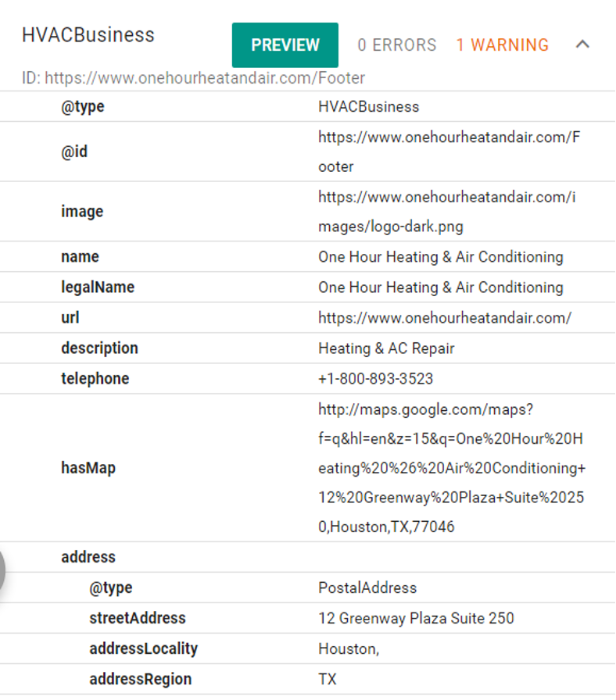Select the addressLocality row label
Image resolution: width=616 pixels, height=700 pixels.
coord(143,648)
